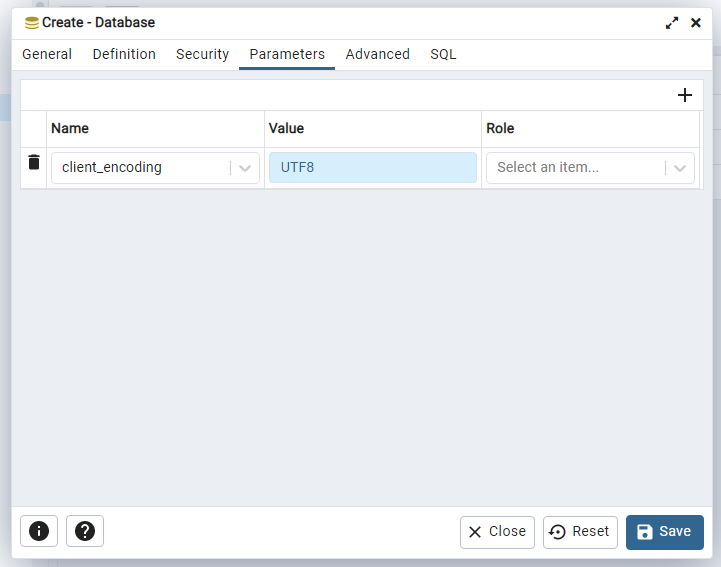This screenshot has height=567, width=721.
Task: Open the info button at bottom left
Action: click(39, 532)
